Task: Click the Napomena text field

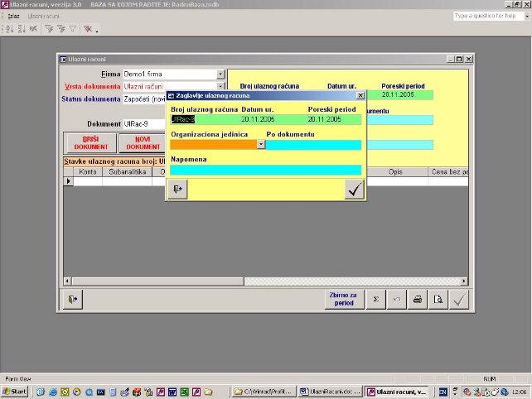Action: coord(265,170)
